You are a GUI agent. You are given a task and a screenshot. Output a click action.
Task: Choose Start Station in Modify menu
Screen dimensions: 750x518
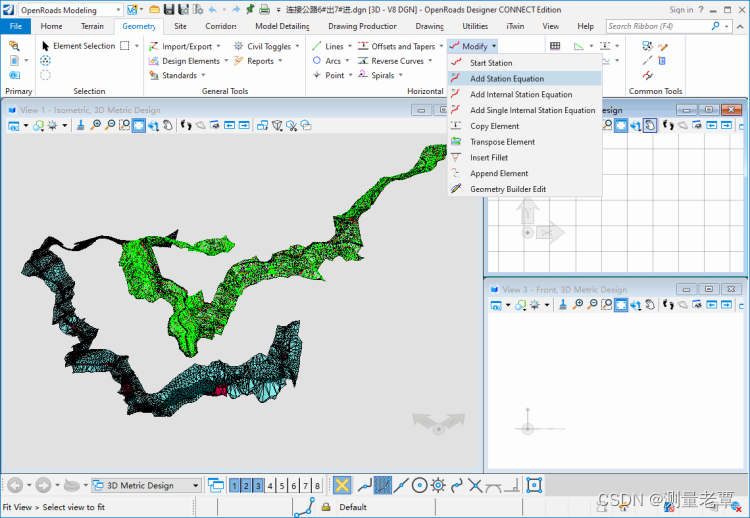(x=524, y=63)
